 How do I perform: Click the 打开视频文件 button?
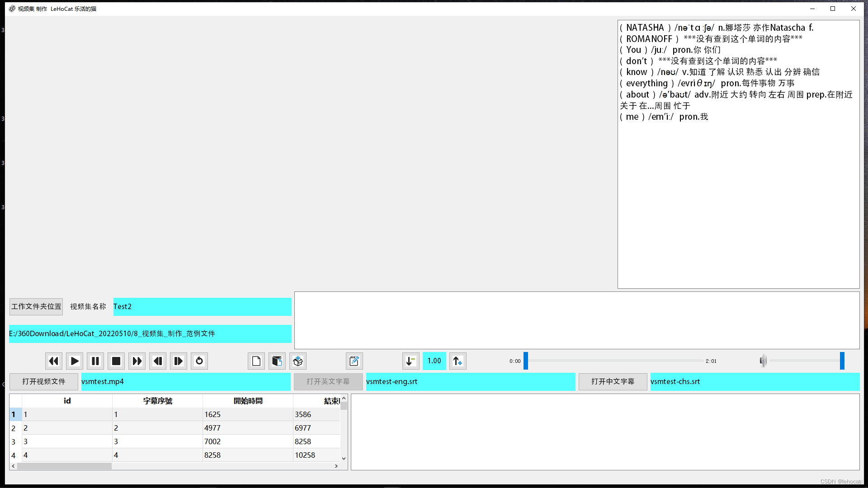pyautogui.click(x=44, y=381)
